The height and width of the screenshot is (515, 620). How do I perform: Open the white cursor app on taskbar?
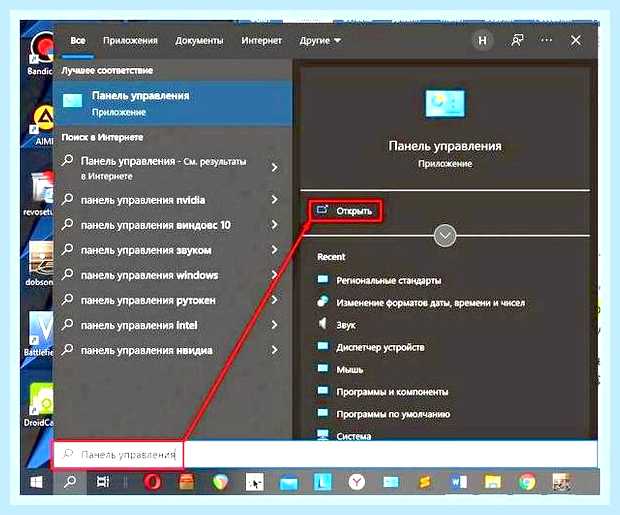254,482
